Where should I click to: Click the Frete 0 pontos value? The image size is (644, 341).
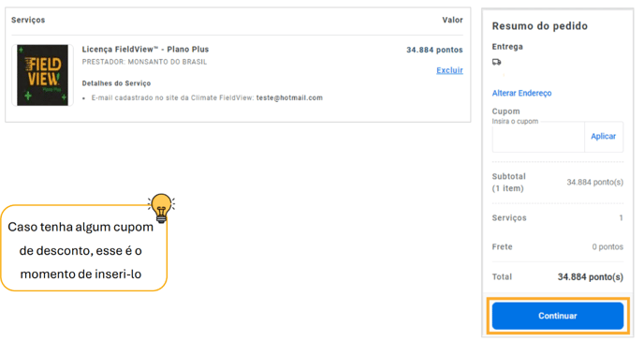pos(607,247)
